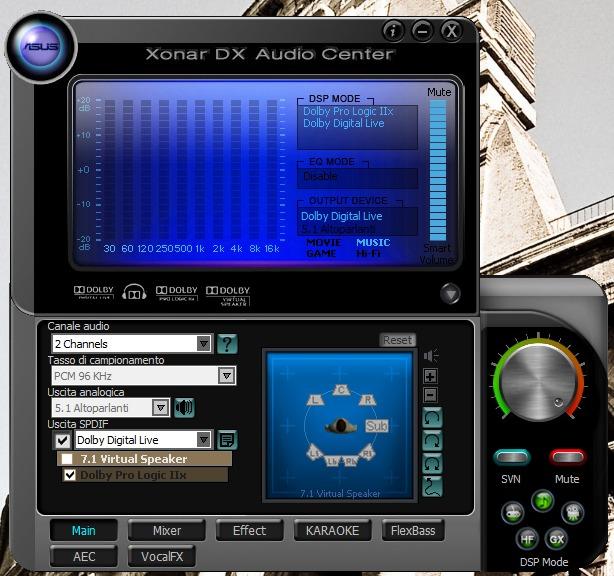The image size is (614, 576).
Task: Click GAME label in display
Action: pyautogui.click(x=321, y=254)
